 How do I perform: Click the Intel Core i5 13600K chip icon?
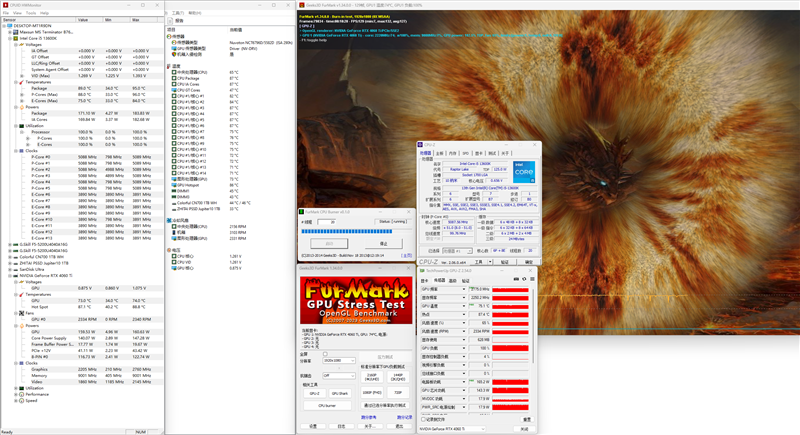(16, 38)
